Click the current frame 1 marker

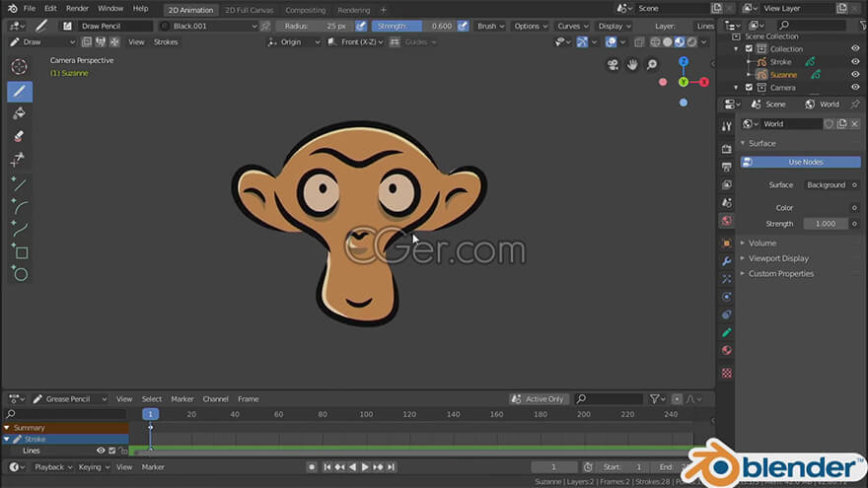[150, 414]
